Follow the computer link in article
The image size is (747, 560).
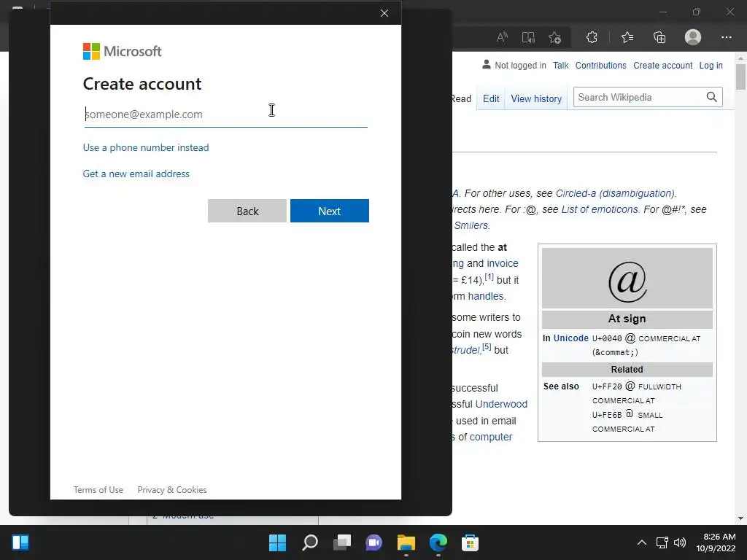tap(491, 437)
